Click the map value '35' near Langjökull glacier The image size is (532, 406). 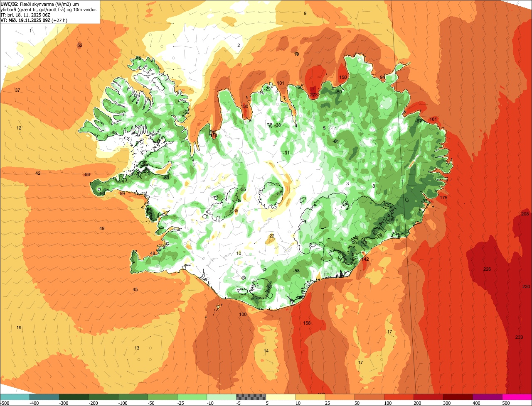[x=236, y=210]
